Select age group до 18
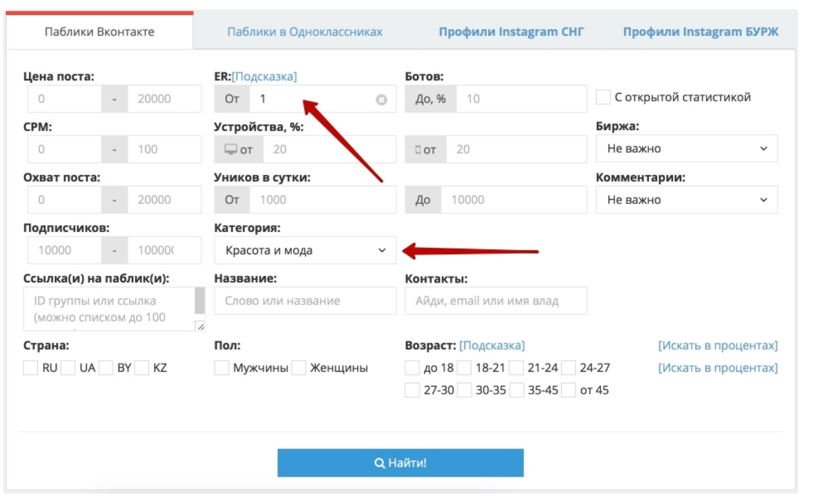 pos(412,368)
